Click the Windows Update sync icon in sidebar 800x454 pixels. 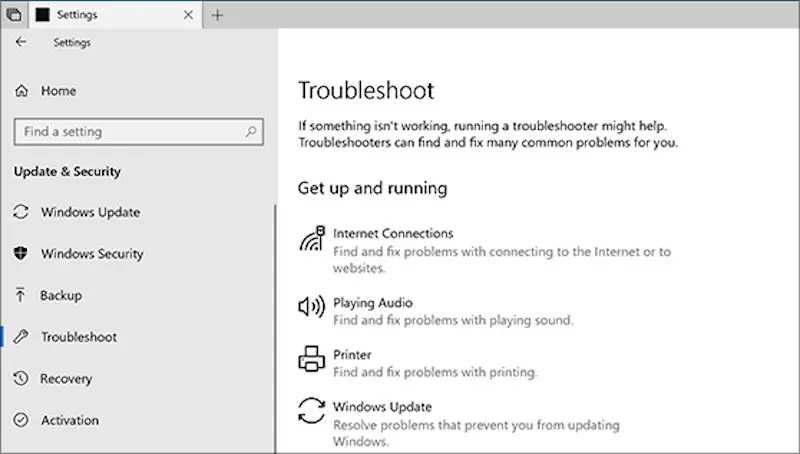tap(21, 213)
